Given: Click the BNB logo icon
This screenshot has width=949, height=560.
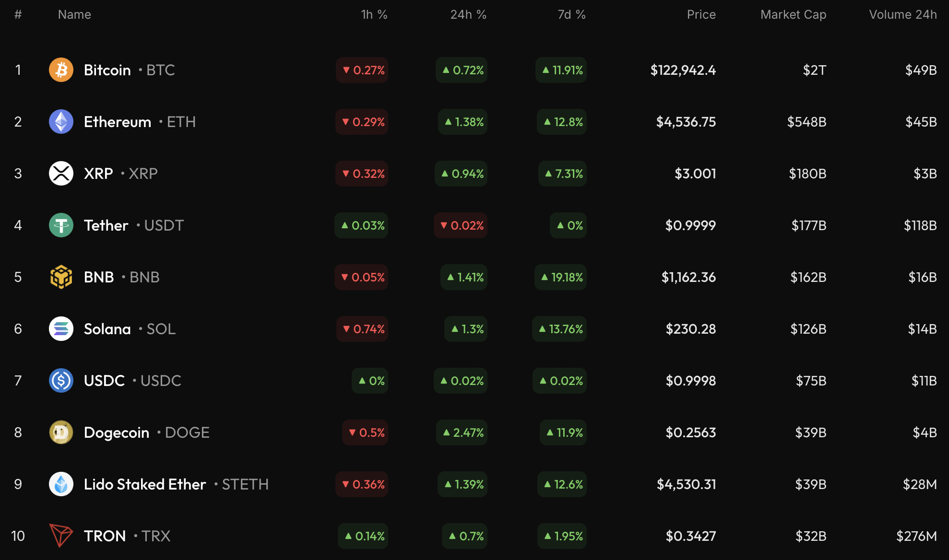Looking at the screenshot, I should pyautogui.click(x=61, y=277).
